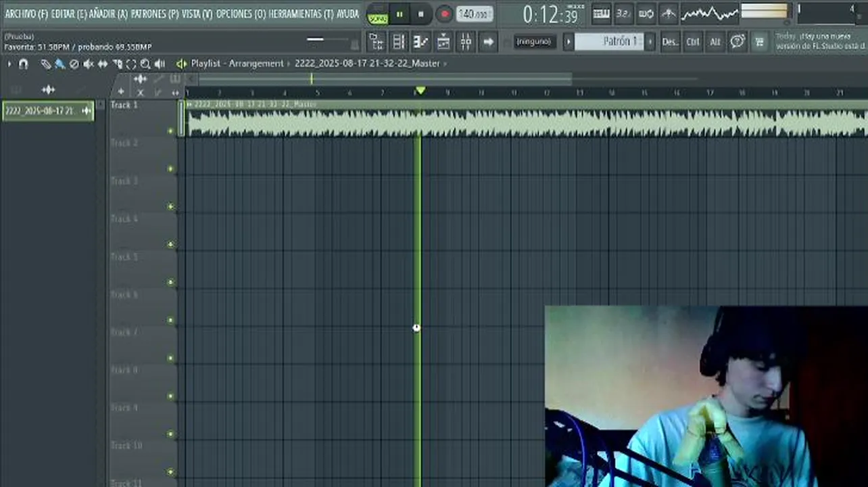Screen dimensions: 868x487
Task: Open playlist options arrow left of the magnet
Action: click(x=9, y=64)
